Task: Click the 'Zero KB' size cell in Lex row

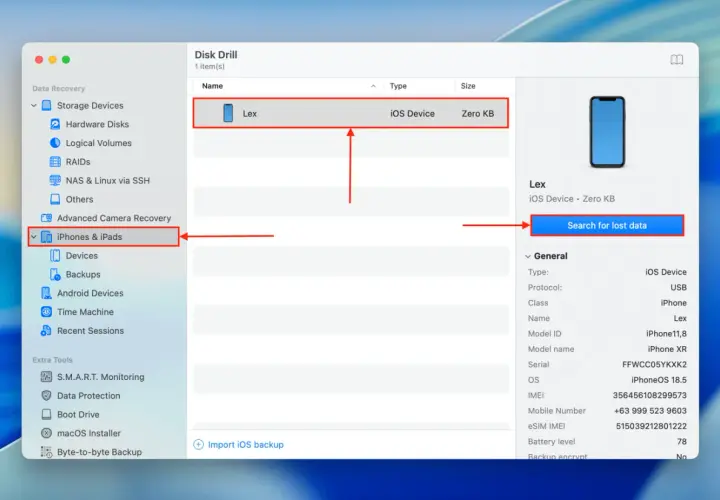Action: pyautogui.click(x=478, y=113)
